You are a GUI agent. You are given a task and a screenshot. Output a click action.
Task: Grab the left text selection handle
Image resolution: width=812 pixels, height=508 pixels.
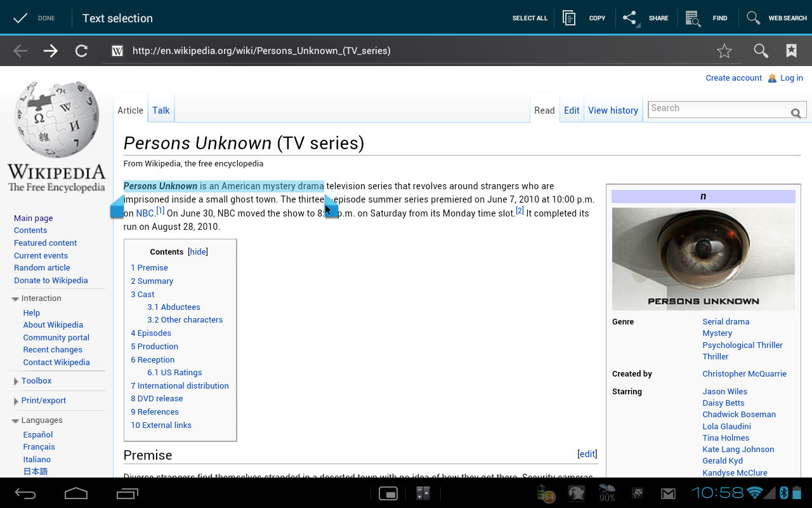click(117, 207)
